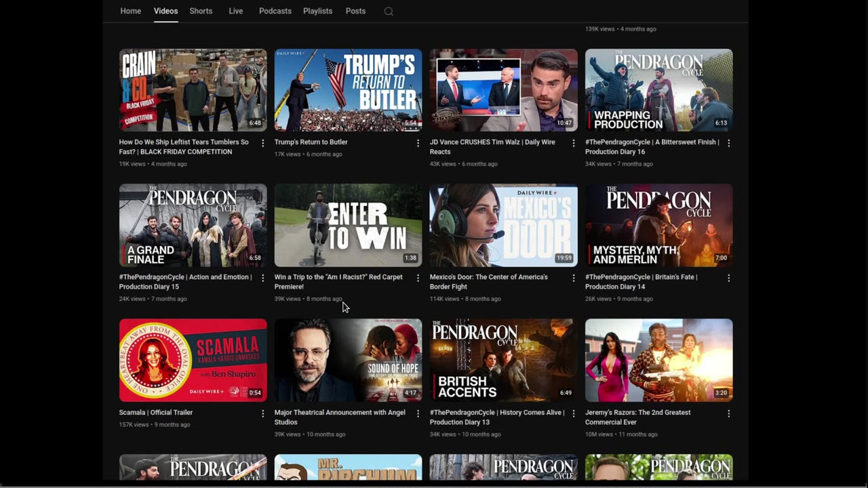Play the British Accents Pendragon thumbnail
Image resolution: width=868 pixels, height=488 pixels.
504,361
